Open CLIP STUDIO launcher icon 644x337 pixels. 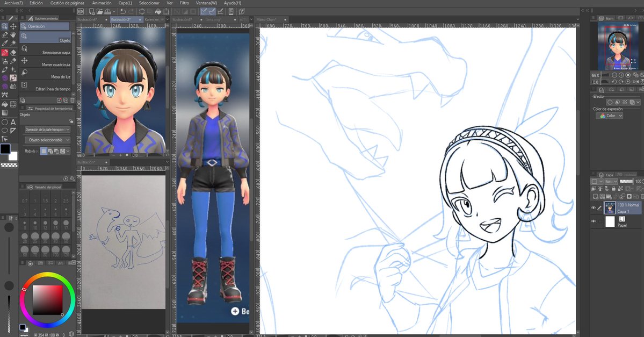click(x=81, y=11)
